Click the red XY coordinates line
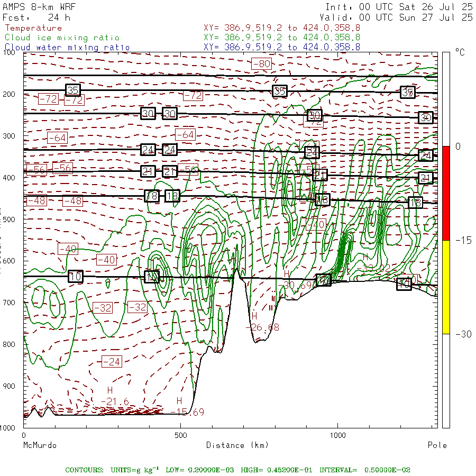The width and height of the screenshot is (476, 476). [282, 28]
